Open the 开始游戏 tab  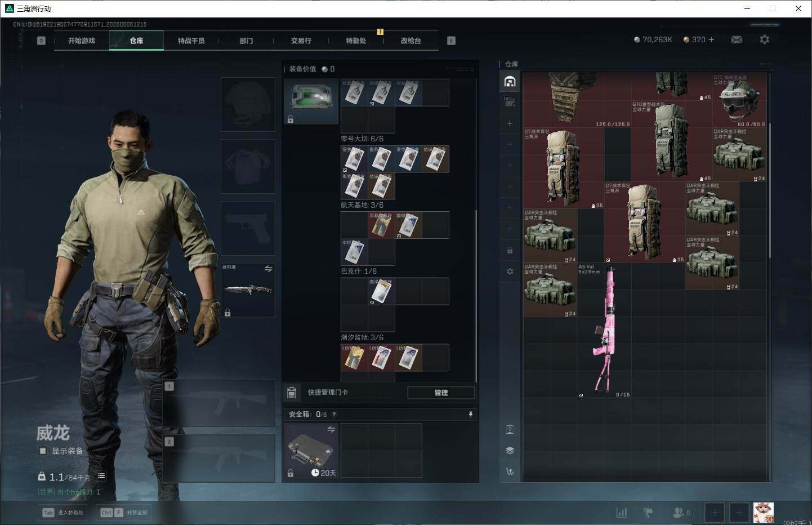pos(82,41)
